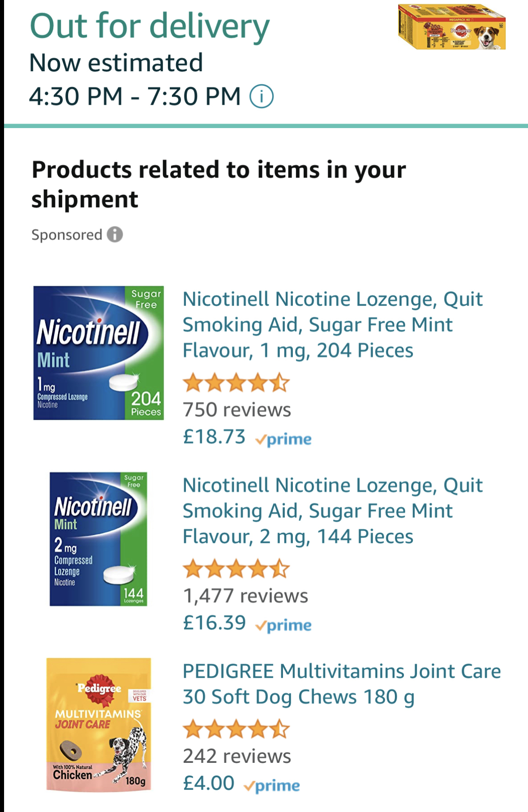This screenshot has height=812, width=528.
Task: View the 750 reviews
Action: coord(237,410)
